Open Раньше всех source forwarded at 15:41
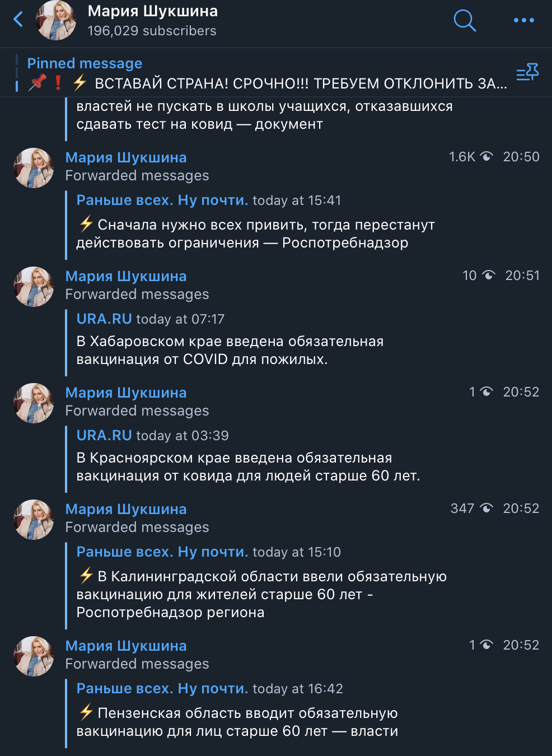Image resolution: width=552 pixels, height=756 pixels. [162, 200]
